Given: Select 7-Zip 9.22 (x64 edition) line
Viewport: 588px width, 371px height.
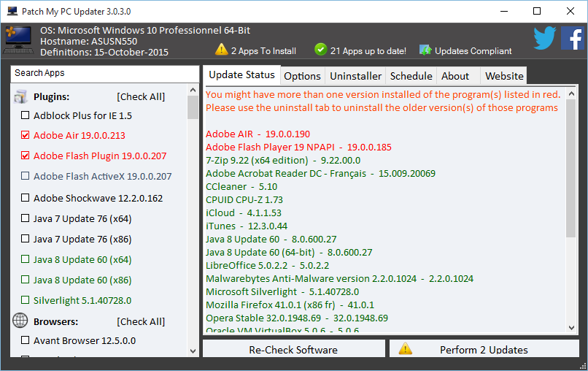Looking at the screenshot, I should tap(283, 160).
